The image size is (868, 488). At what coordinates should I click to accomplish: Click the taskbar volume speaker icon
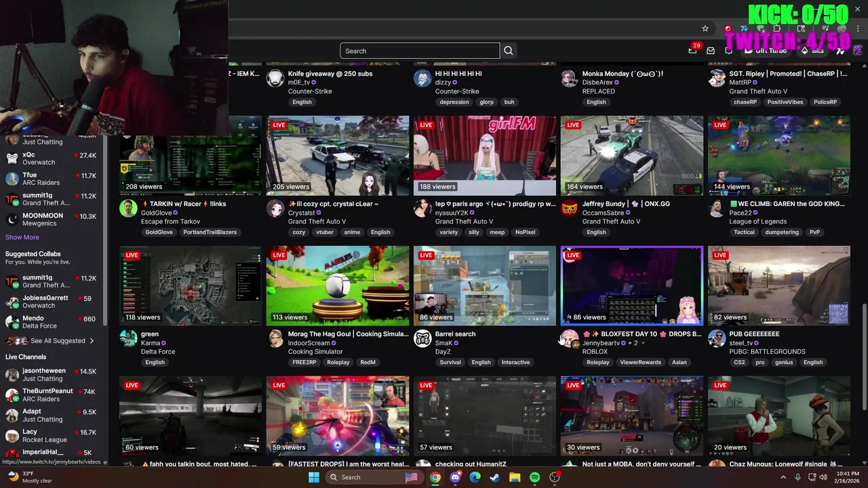[823, 477]
